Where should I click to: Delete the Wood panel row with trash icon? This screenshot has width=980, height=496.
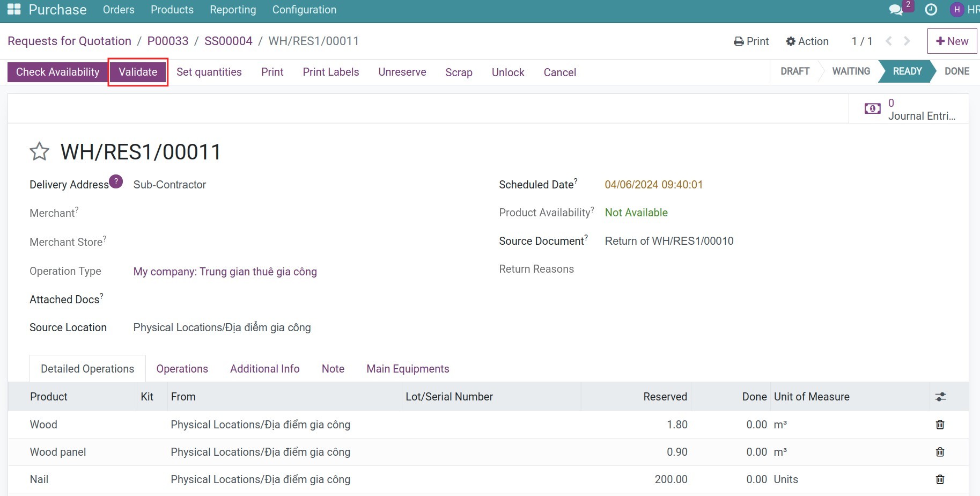click(940, 452)
